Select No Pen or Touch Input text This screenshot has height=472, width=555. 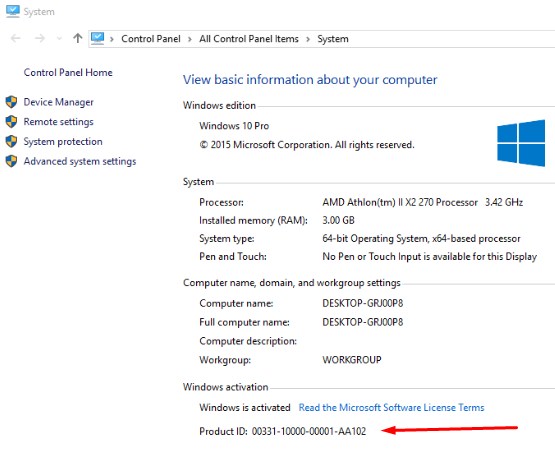click(429, 257)
